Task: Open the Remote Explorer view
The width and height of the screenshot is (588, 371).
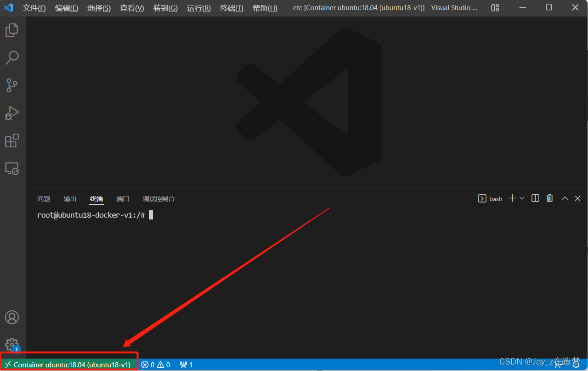Action: point(12,169)
